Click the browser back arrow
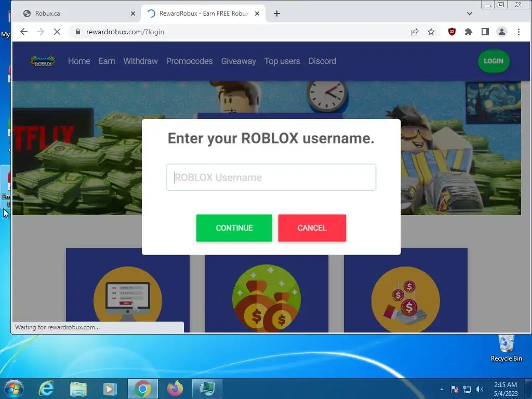The image size is (532, 399). pyautogui.click(x=24, y=32)
